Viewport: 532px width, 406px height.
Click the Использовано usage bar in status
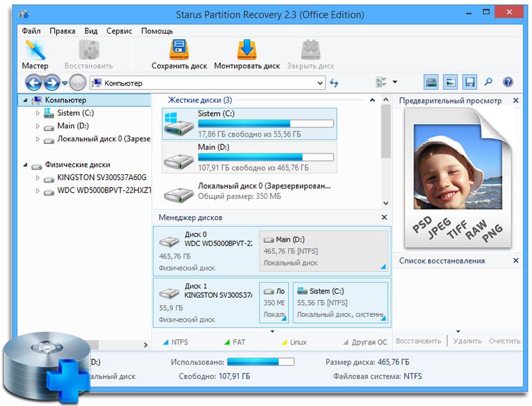261,362
